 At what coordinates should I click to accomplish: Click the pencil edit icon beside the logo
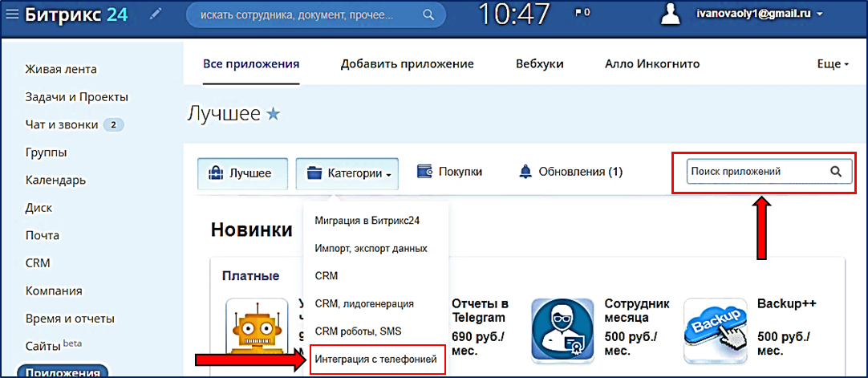pos(156,14)
